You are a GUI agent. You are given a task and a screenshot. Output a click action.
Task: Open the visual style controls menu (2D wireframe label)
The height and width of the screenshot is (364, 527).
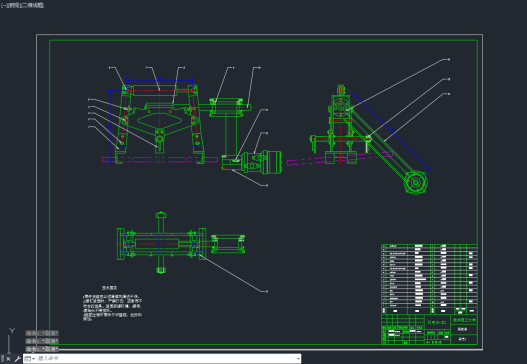[32, 5]
